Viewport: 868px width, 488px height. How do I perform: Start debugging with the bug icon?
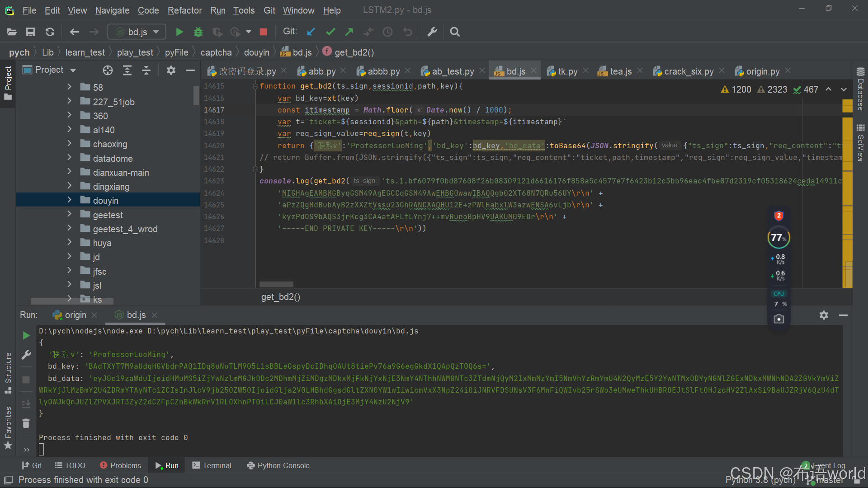198,32
